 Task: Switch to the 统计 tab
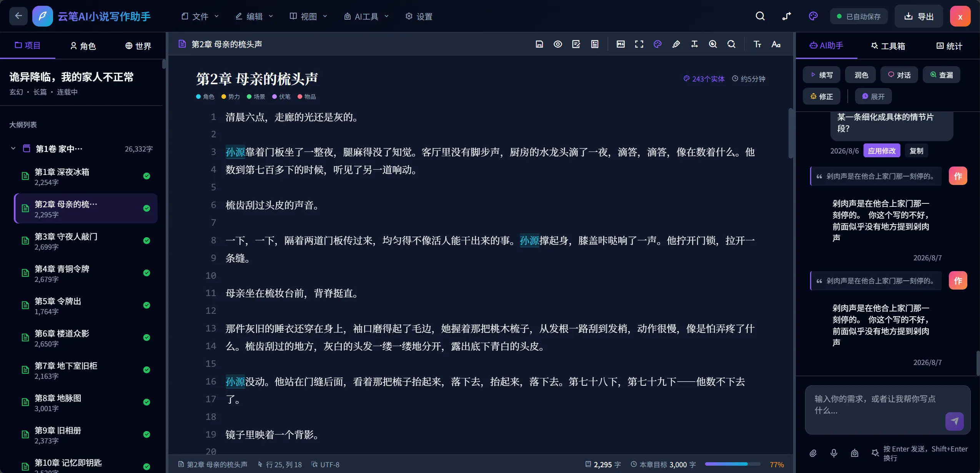coord(949,46)
